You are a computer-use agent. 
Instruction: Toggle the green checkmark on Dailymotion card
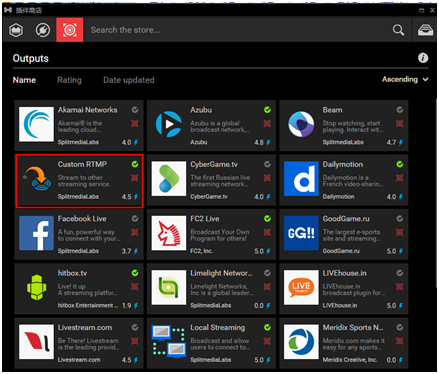click(399, 164)
